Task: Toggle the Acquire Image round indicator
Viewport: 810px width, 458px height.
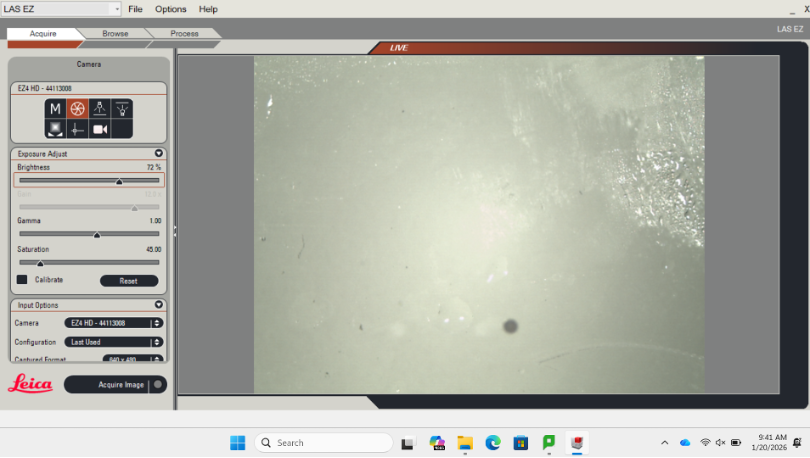Action: point(158,384)
